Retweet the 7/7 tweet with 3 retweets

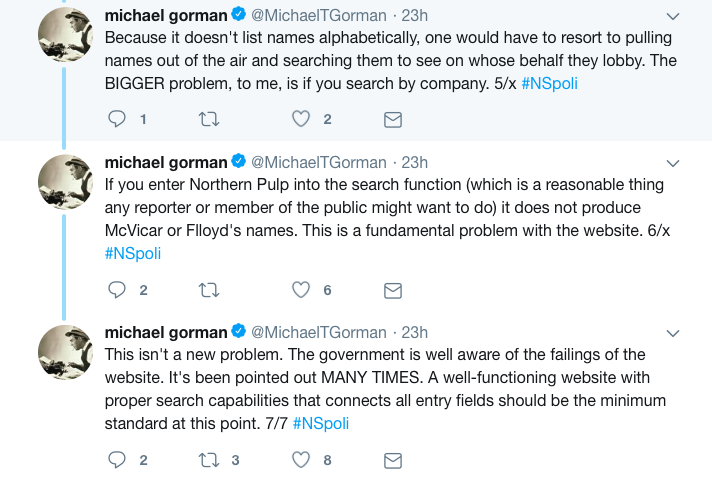click(209, 460)
